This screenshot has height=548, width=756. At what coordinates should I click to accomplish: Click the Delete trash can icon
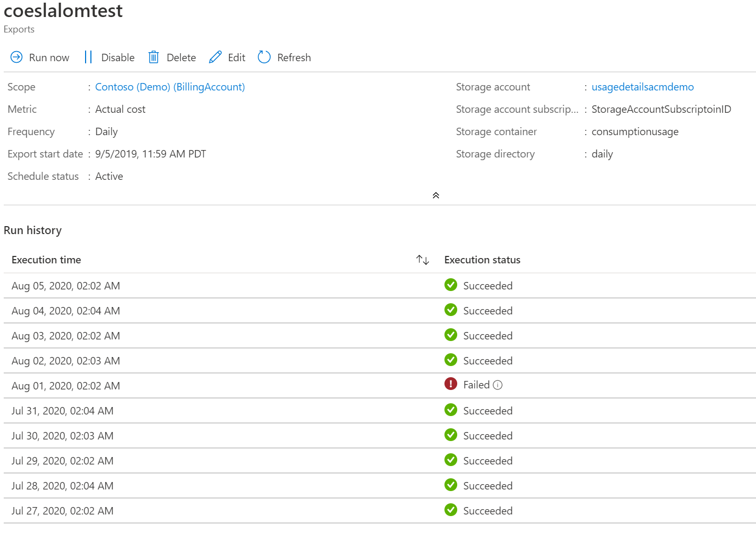[x=153, y=57]
